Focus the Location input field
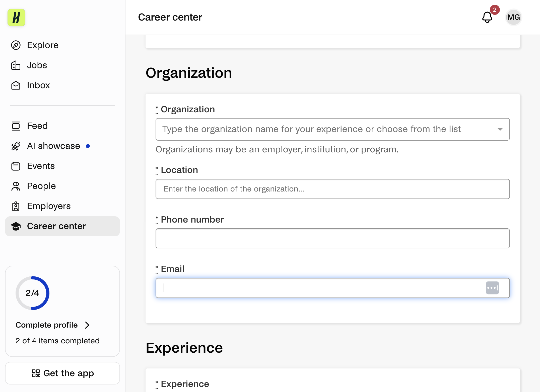540x392 pixels. point(332,189)
